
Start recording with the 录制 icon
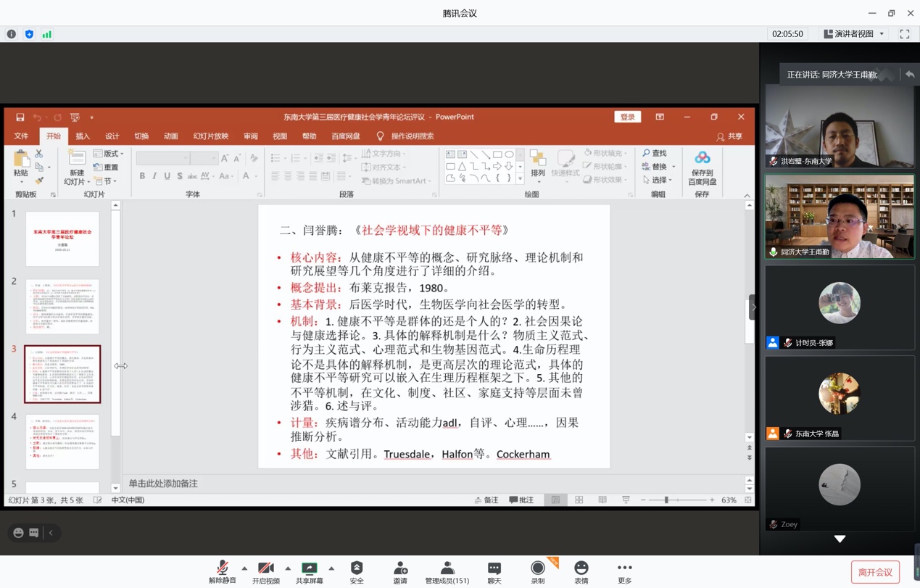click(x=537, y=571)
